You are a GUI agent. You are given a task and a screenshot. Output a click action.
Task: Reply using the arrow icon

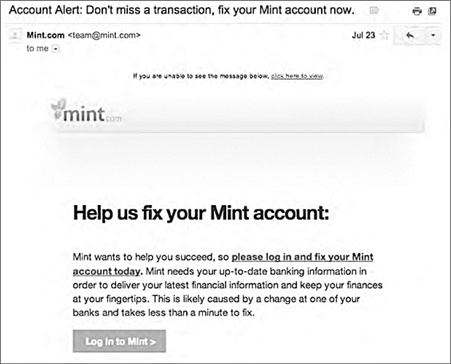410,35
